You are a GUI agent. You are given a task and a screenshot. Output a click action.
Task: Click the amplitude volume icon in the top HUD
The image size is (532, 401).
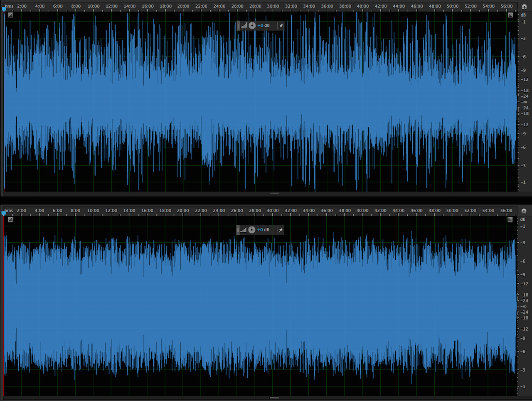[244, 25]
